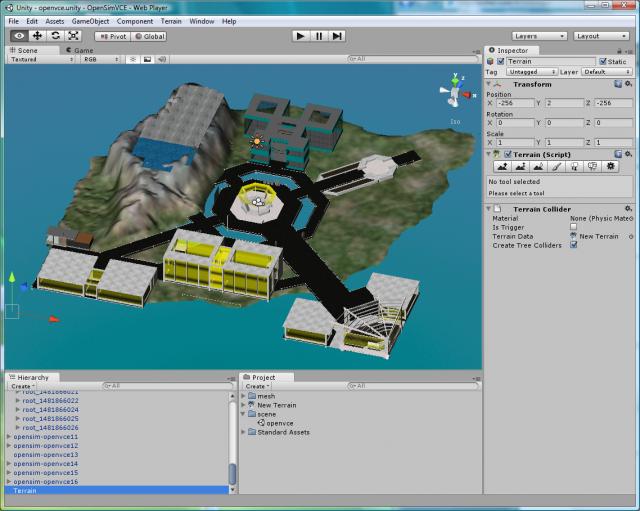This screenshot has width=640, height=511.
Task: Open Transform component gear menu
Action: click(628, 84)
